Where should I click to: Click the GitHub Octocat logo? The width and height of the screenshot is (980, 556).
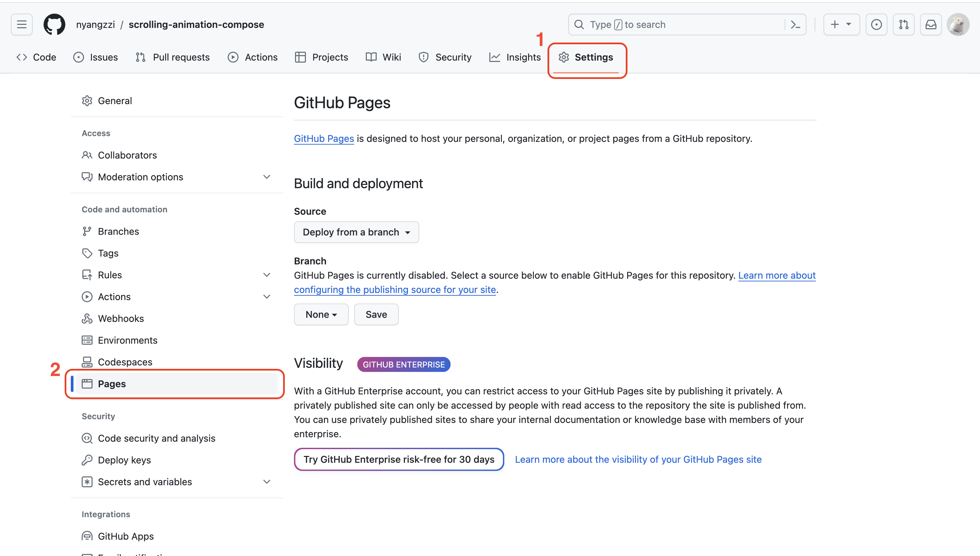click(x=54, y=24)
